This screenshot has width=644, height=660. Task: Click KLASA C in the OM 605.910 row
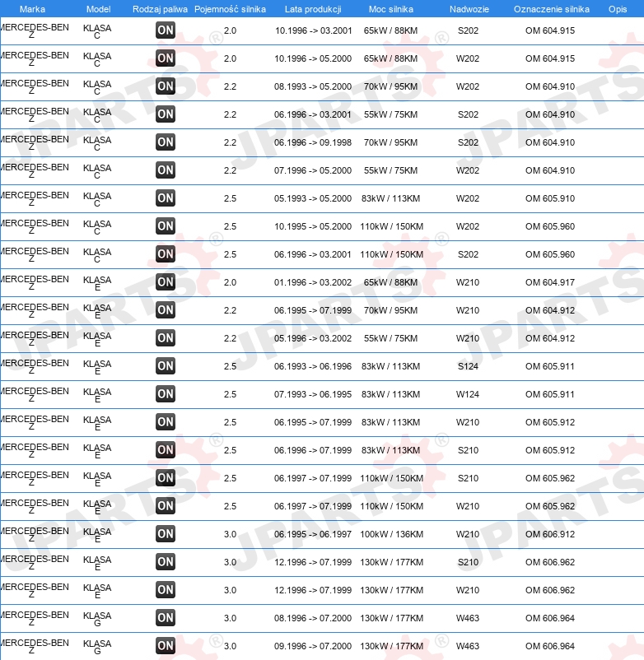(97, 199)
